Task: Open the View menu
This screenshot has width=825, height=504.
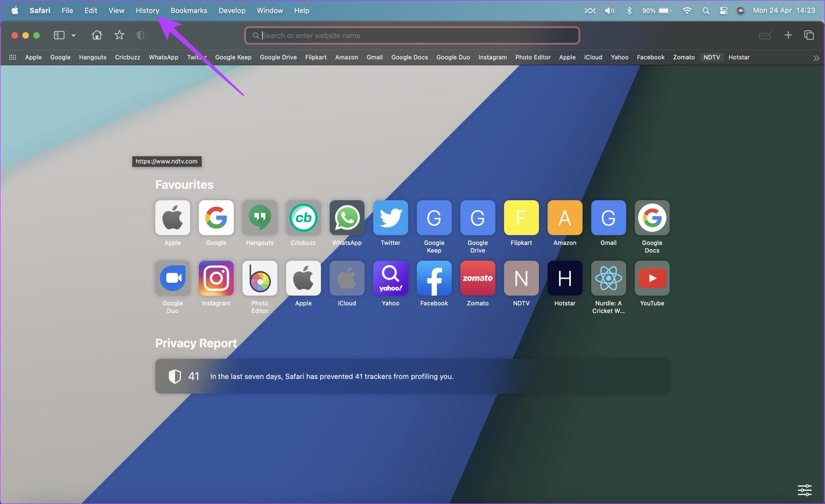Action: click(116, 10)
